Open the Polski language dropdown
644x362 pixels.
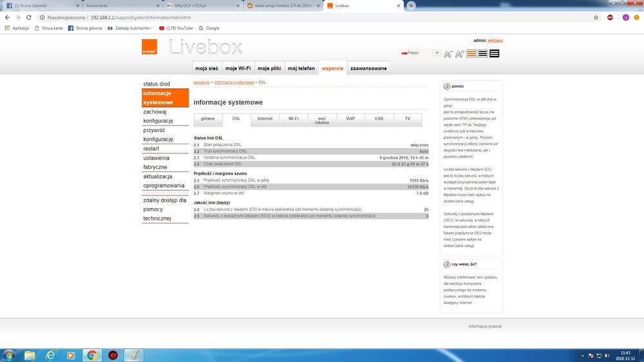420,53
